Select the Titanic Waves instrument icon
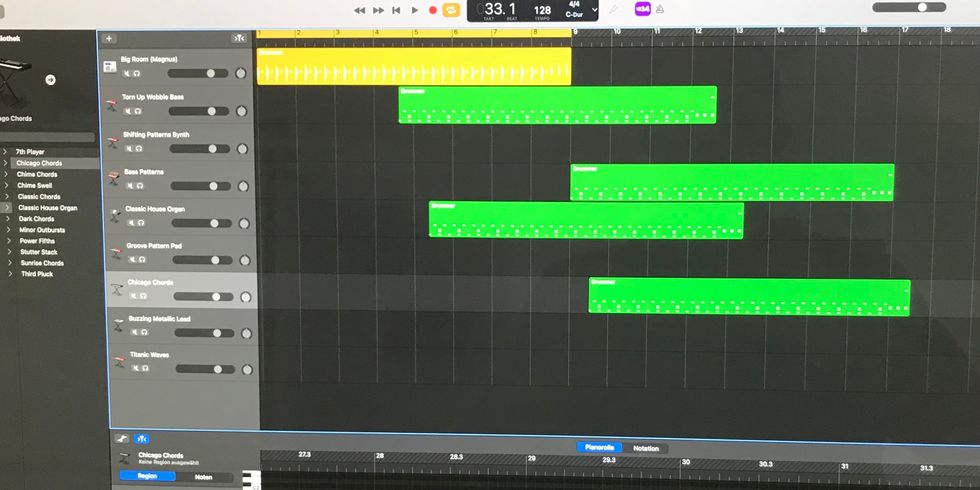The height and width of the screenshot is (490, 980). coord(119,361)
